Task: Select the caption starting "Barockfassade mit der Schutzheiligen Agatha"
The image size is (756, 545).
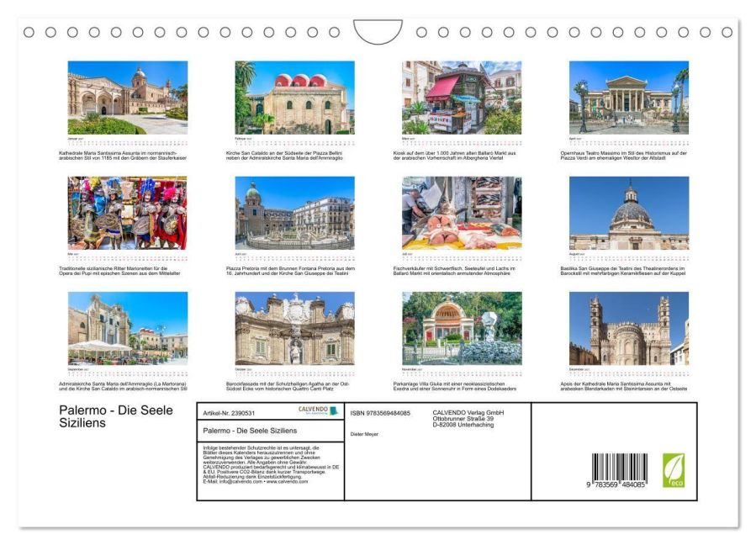Action: click(288, 386)
